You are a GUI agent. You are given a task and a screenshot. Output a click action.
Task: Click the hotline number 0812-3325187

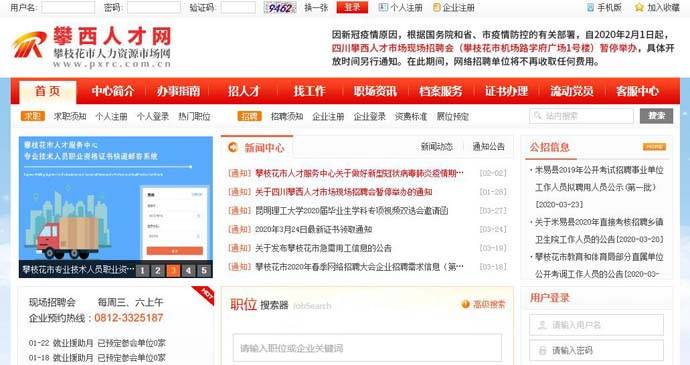[128, 317]
